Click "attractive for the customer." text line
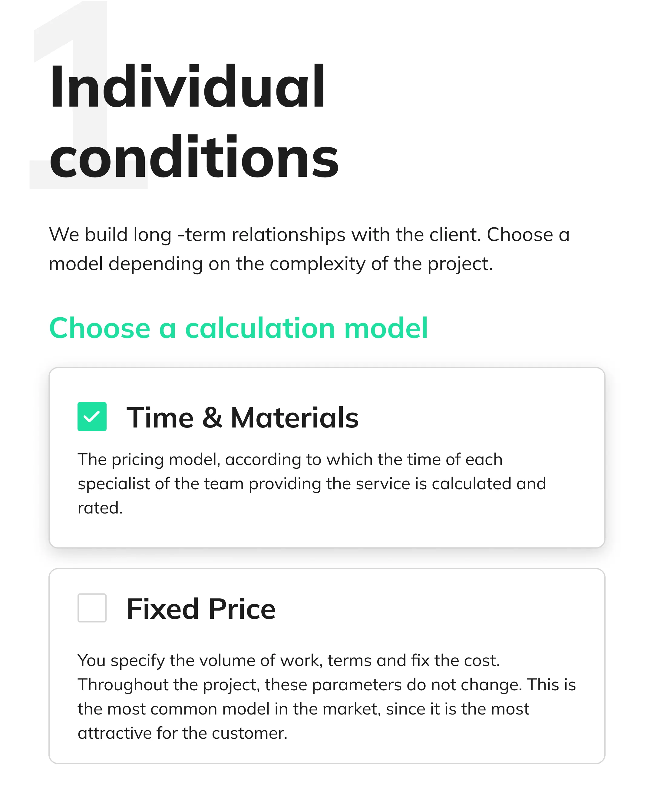The image size is (654, 812). (182, 733)
